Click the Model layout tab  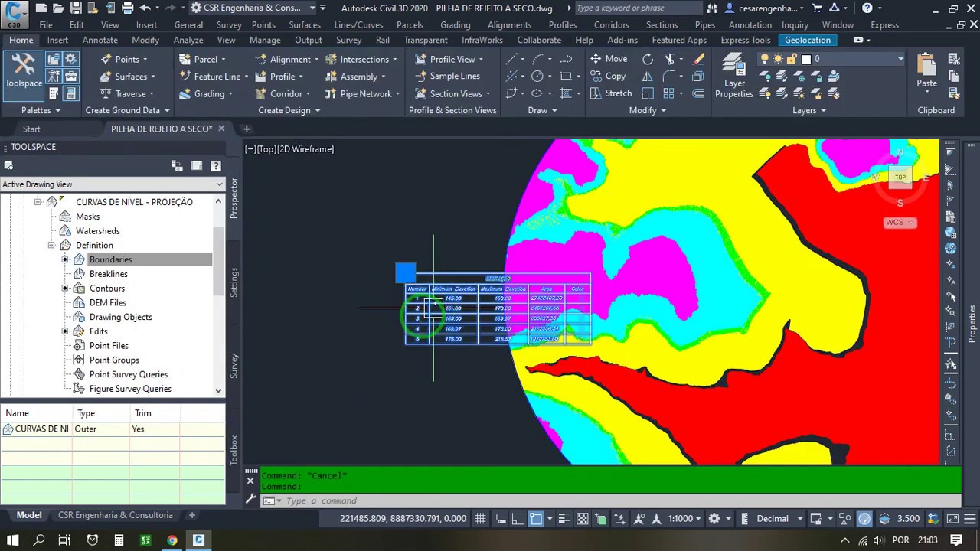click(x=29, y=515)
